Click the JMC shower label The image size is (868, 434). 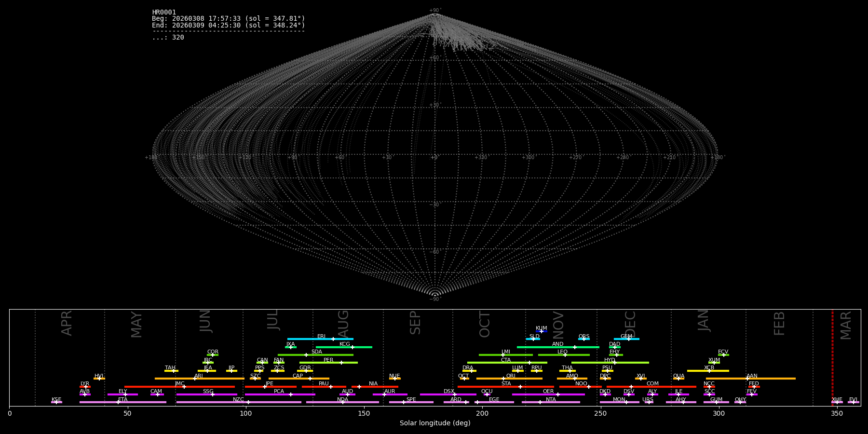(x=179, y=384)
